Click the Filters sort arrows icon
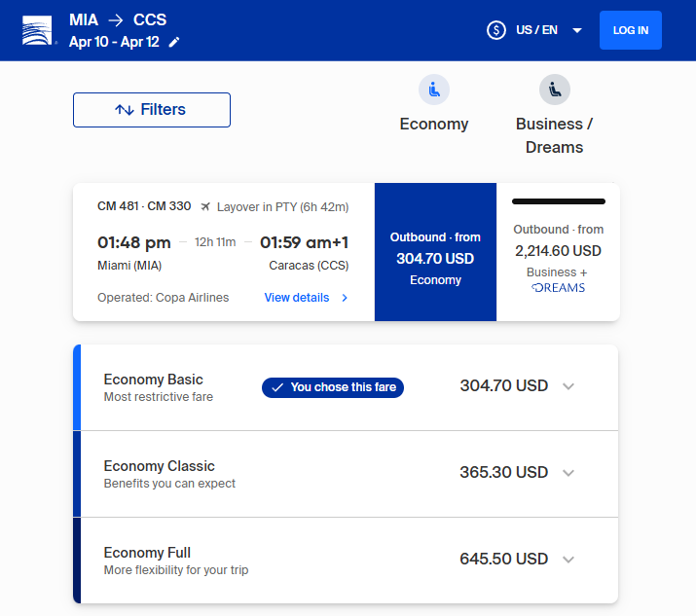The width and height of the screenshot is (696, 616). [125, 110]
